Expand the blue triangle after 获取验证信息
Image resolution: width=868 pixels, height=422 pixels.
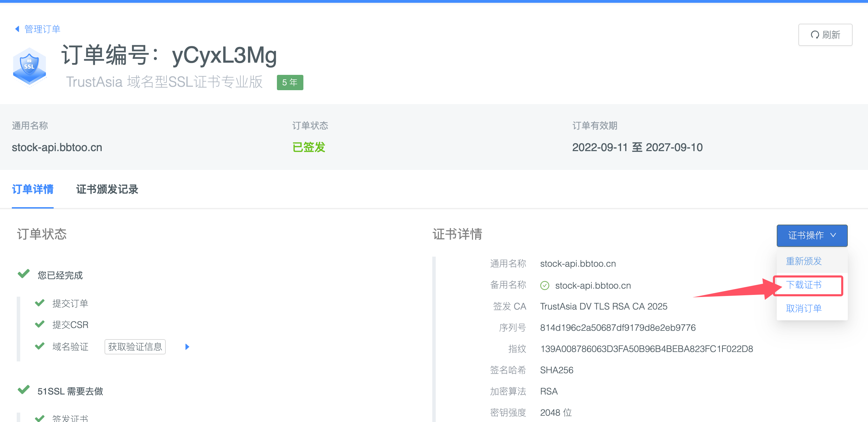click(x=187, y=347)
